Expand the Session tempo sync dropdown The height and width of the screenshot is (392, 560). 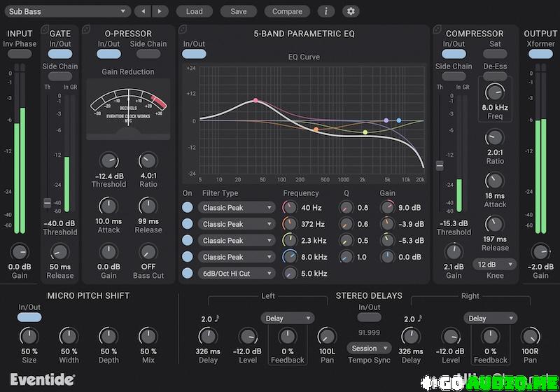pos(369,348)
